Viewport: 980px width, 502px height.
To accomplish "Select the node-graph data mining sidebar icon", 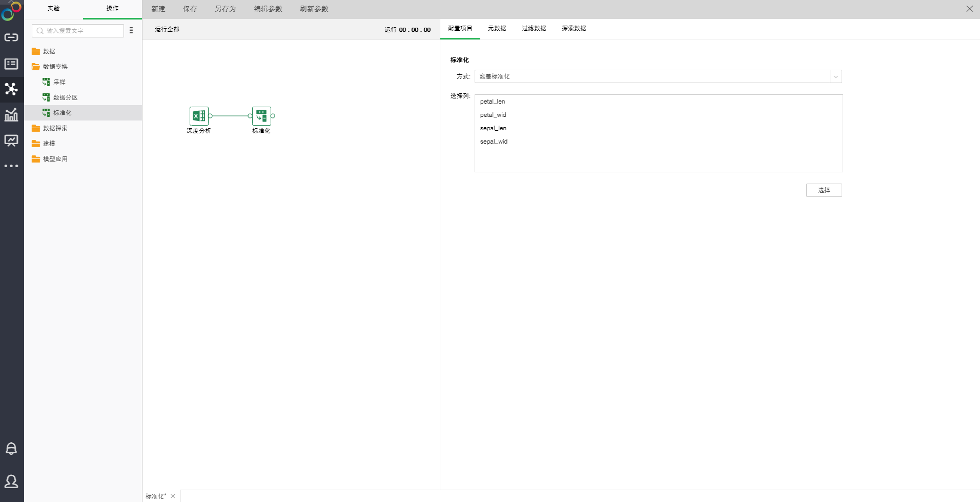I will pyautogui.click(x=11, y=89).
